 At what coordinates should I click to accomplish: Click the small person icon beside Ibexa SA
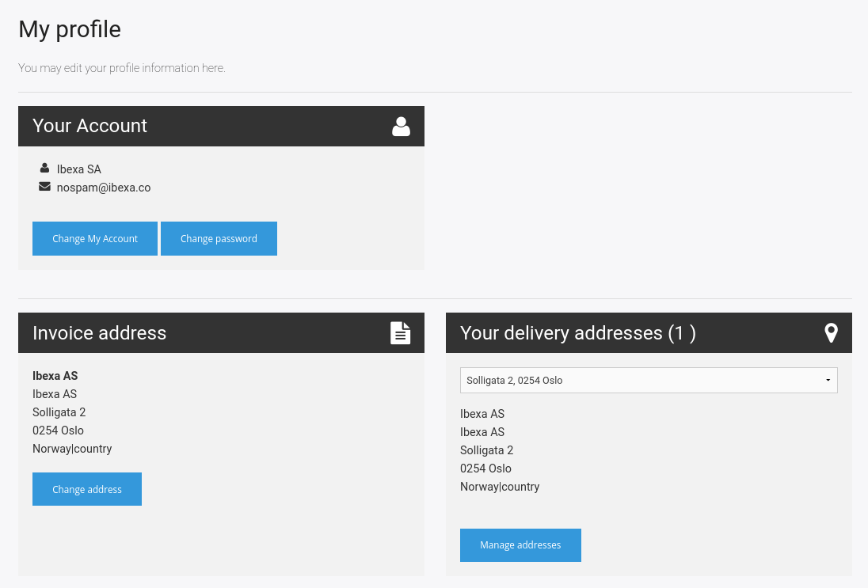[45, 168]
